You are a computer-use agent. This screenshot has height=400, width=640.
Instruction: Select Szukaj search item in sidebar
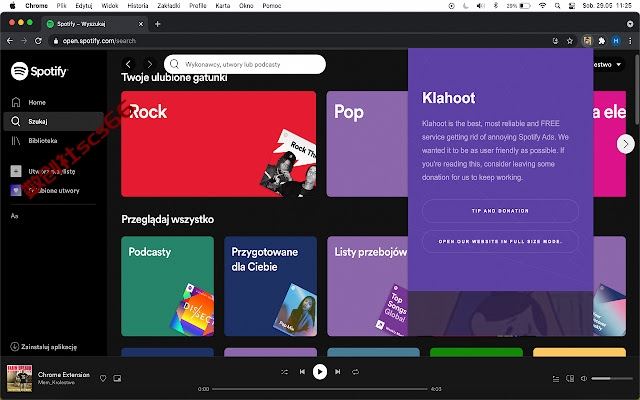point(53,121)
